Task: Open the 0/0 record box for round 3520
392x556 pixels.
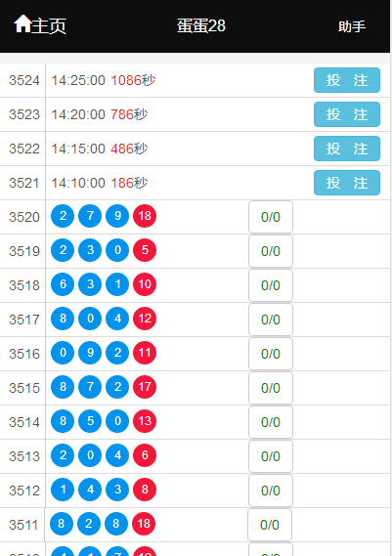Action: click(271, 217)
